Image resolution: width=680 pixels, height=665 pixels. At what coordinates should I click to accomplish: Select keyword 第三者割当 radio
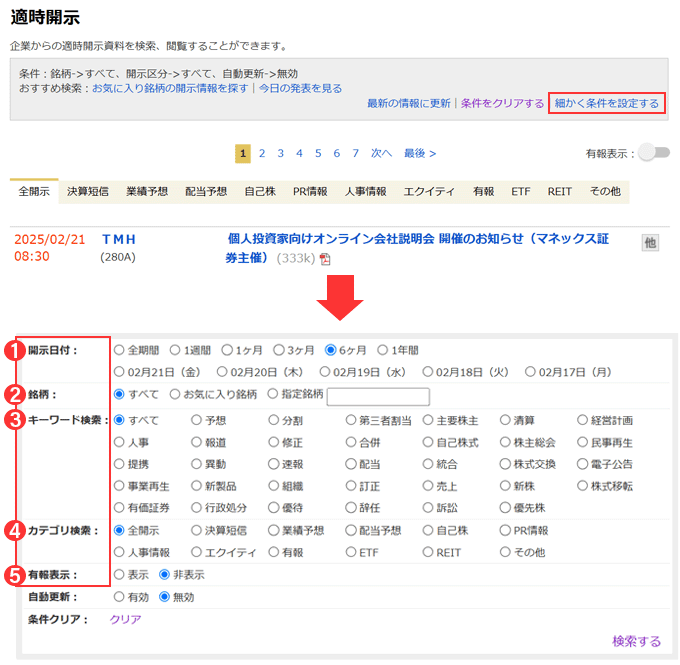click(350, 420)
